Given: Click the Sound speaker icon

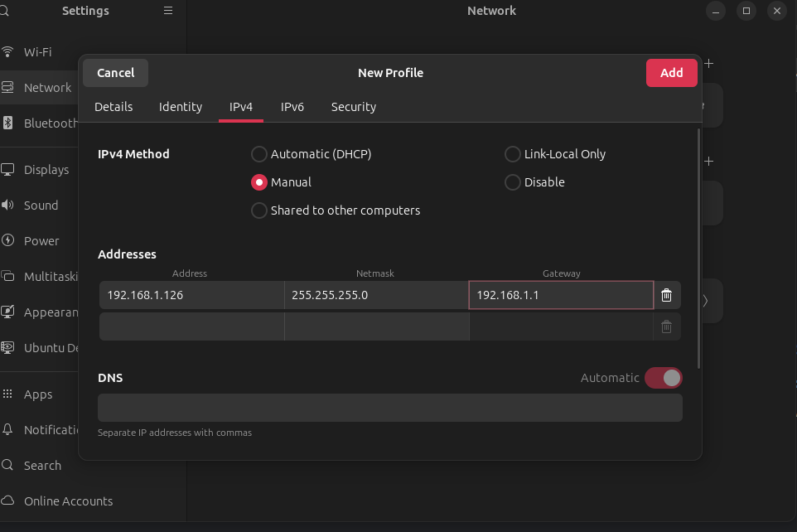Looking at the screenshot, I should pos(7,205).
